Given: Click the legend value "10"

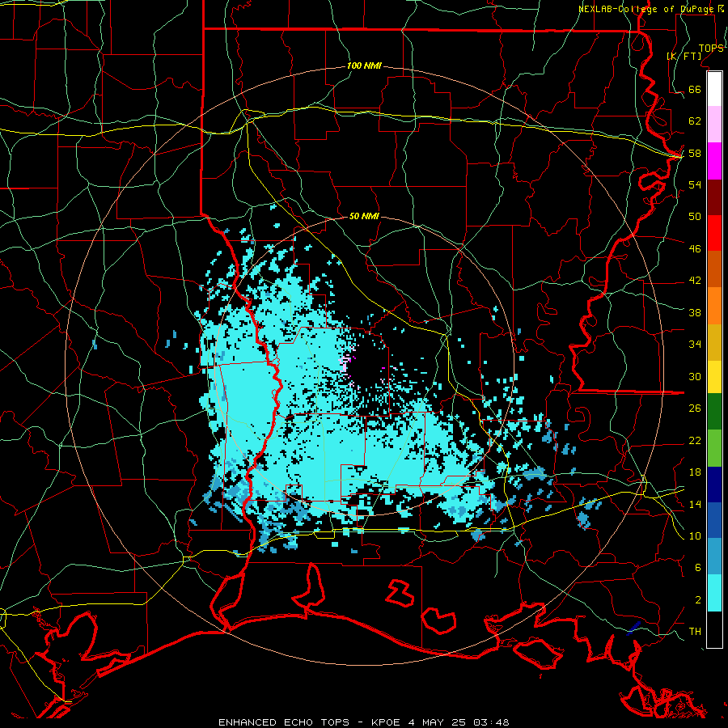Looking at the screenshot, I should point(695,535).
